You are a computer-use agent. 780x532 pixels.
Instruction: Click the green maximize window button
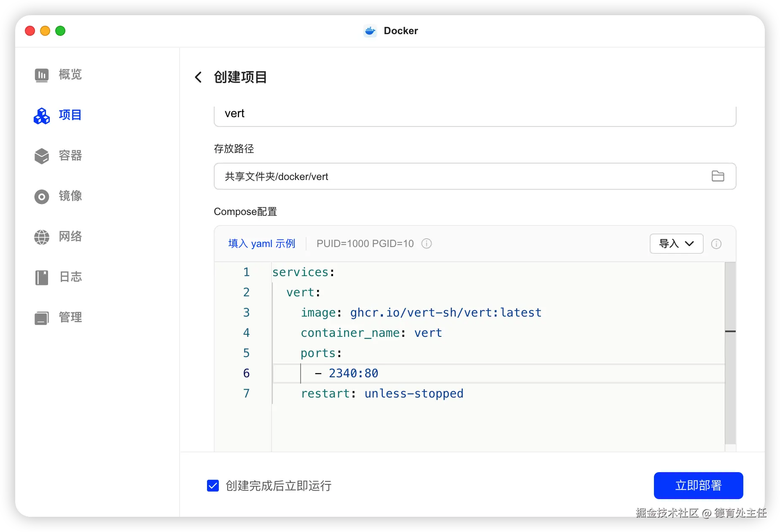[x=60, y=31]
